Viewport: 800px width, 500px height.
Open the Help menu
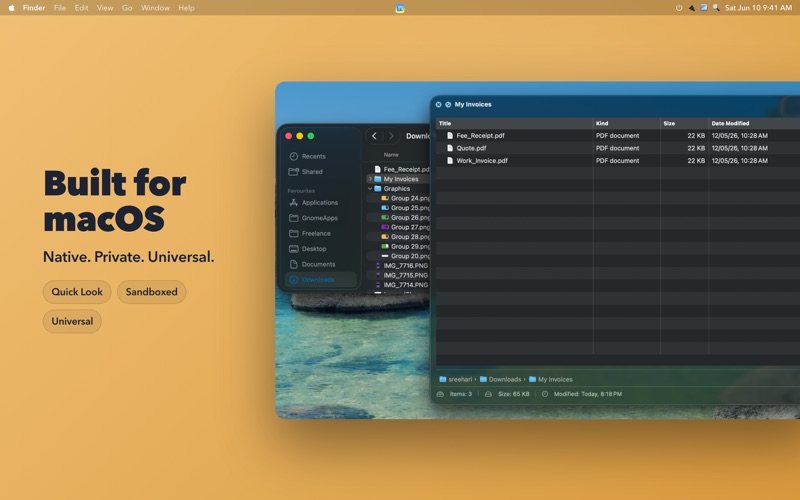pyautogui.click(x=186, y=8)
